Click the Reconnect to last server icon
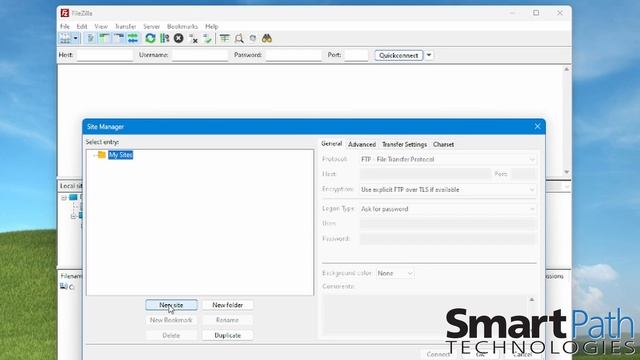 (207, 38)
